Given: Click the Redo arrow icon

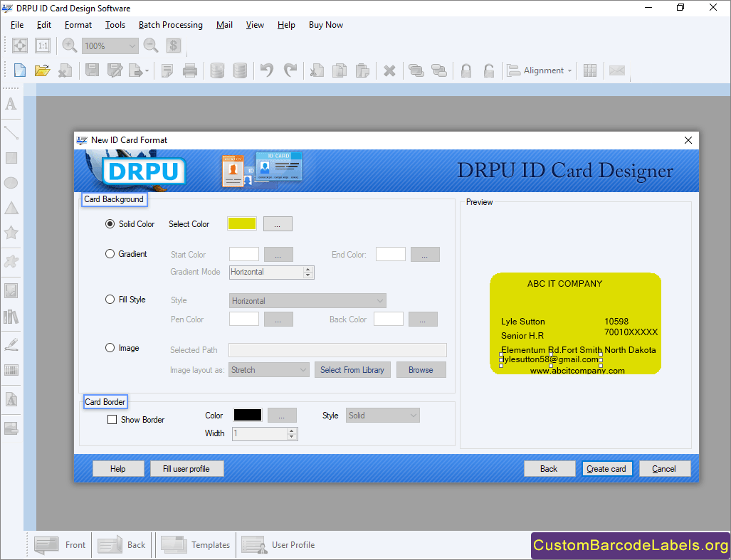Looking at the screenshot, I should coord(290,70).
